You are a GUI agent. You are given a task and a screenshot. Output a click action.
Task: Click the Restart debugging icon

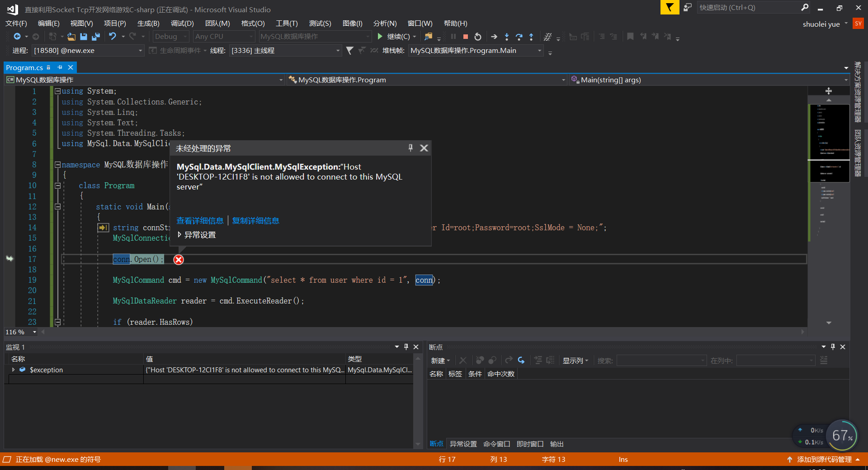click(478, 37)
